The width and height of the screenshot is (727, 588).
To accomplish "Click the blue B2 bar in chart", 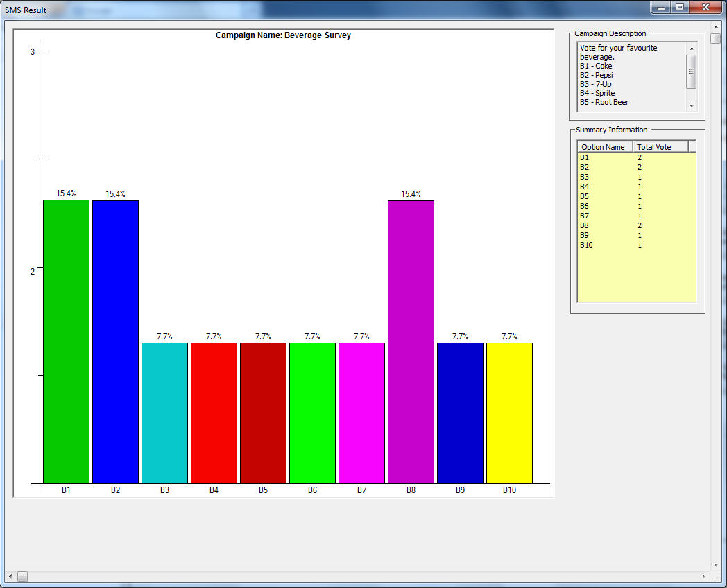I will (115, 342).
